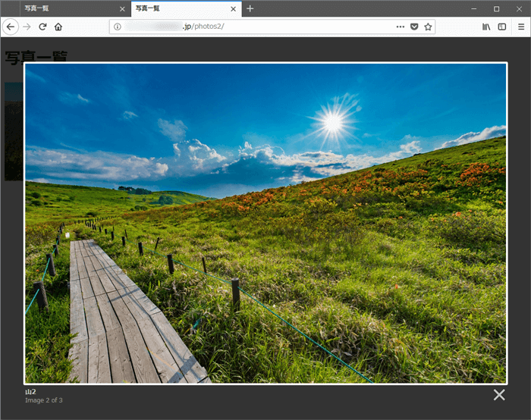
Task: Close the active 写真一覧 tab
Action: 234,9
